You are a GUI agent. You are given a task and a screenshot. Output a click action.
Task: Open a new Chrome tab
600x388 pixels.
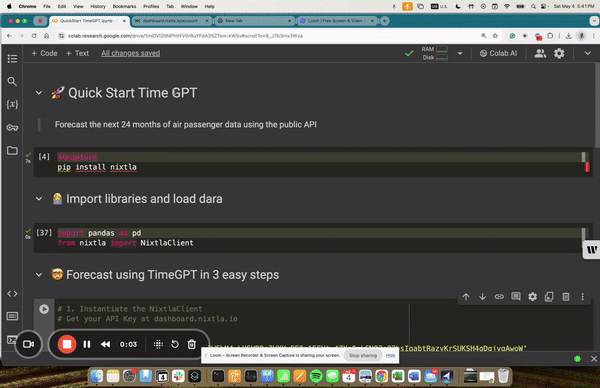[385, 21]
